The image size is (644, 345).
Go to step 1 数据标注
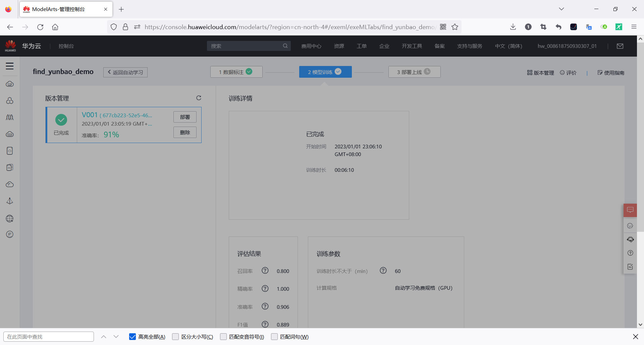tap(236, 72)
